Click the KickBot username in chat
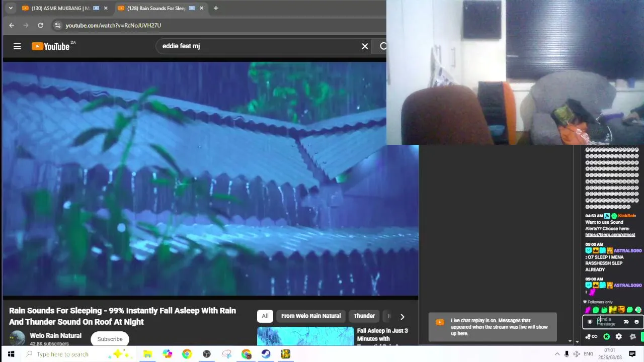This screenshot has width=644, height=362. coord(626,216)
